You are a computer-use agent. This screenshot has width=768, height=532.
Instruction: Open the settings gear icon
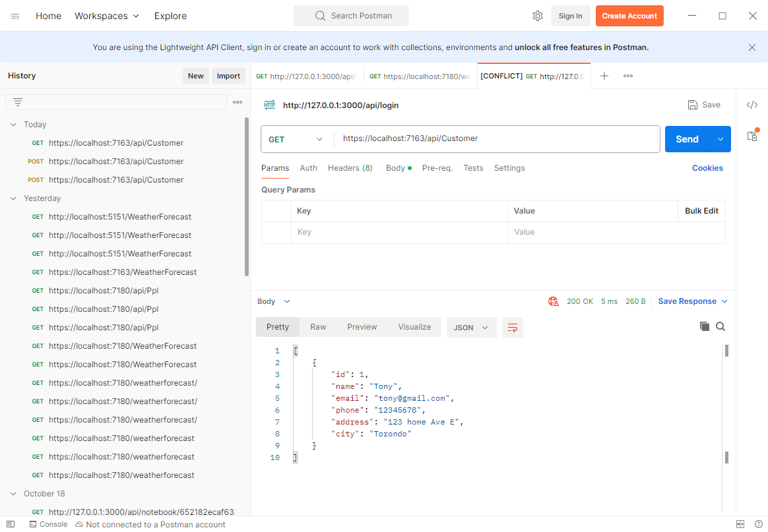(x=537, y=16)
